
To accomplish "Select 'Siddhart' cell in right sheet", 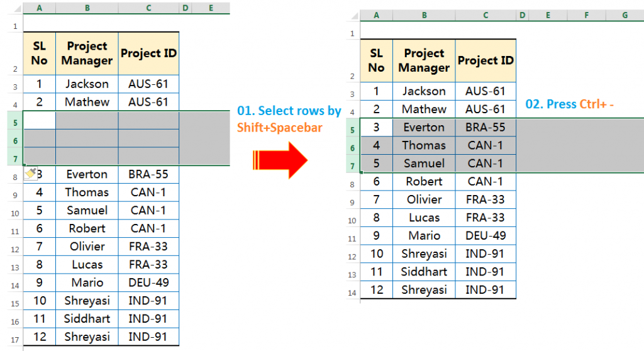I will 425,272.
